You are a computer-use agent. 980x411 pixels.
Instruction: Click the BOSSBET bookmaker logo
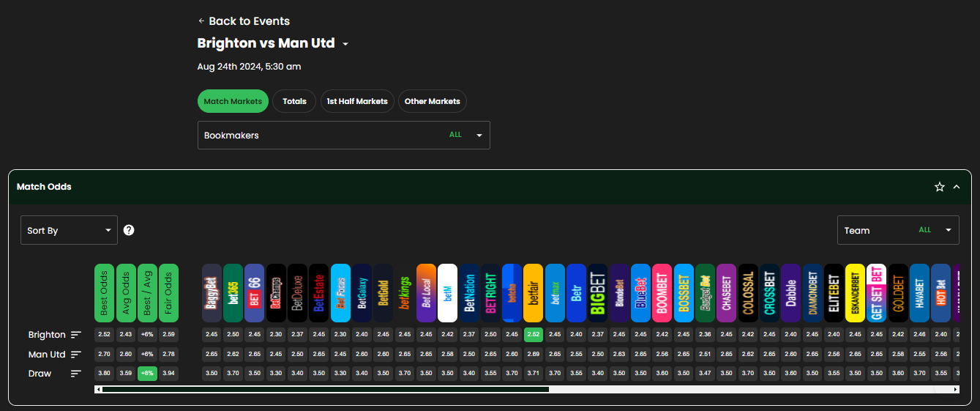tap(684, 293)
